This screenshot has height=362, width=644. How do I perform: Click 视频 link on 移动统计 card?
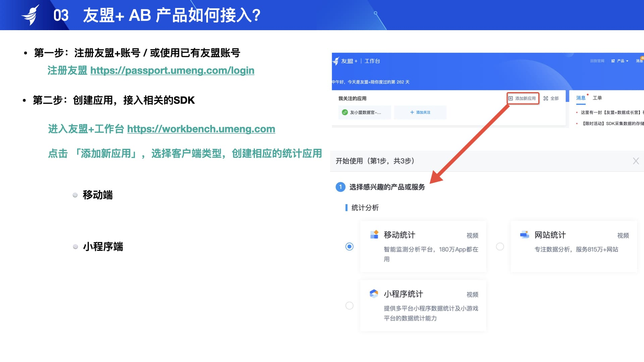click(472, 236)
